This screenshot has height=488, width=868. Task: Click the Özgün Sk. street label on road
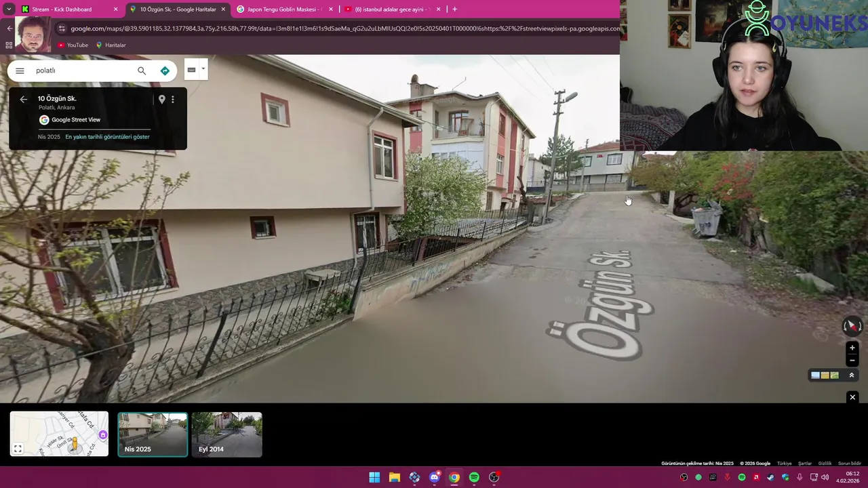click(x=600, y=305)
